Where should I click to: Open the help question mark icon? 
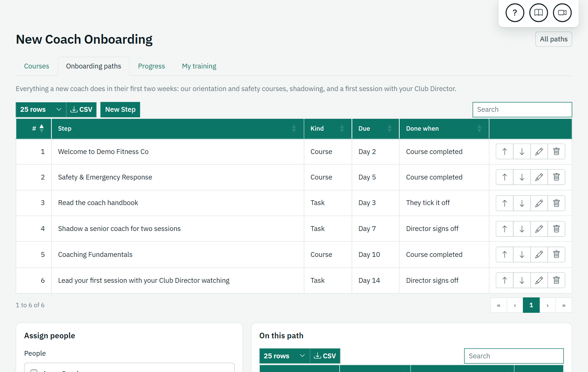(x=515, y=13)
